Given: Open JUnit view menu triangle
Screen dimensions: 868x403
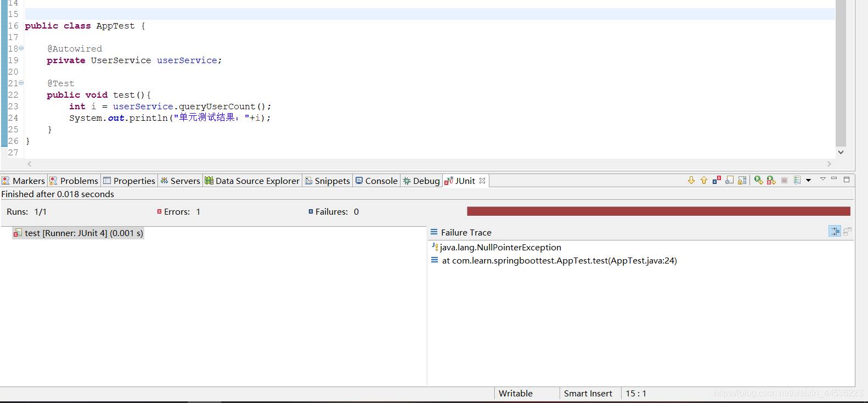Looking at the screenshot, I should pos(823,179).
